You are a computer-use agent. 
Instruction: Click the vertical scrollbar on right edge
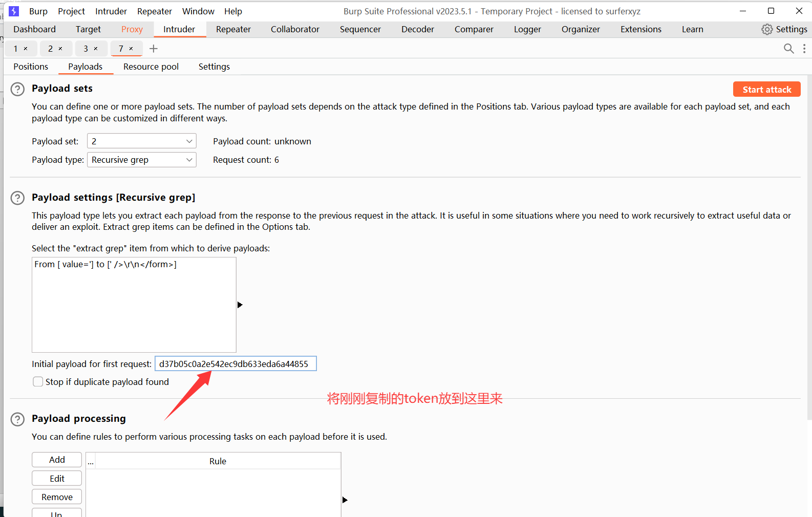pyautogui.click(x=809, y=248)
